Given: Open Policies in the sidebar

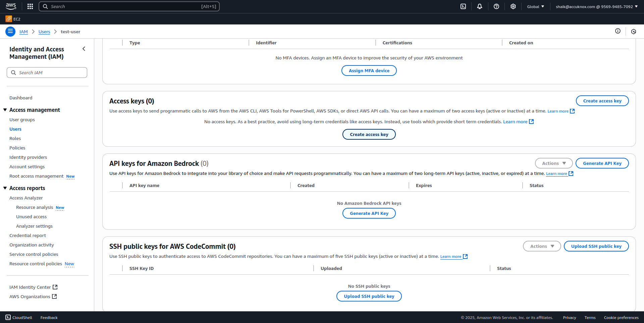Looking at the screenshot, I should pyautogui.click(x=17, y=148).
